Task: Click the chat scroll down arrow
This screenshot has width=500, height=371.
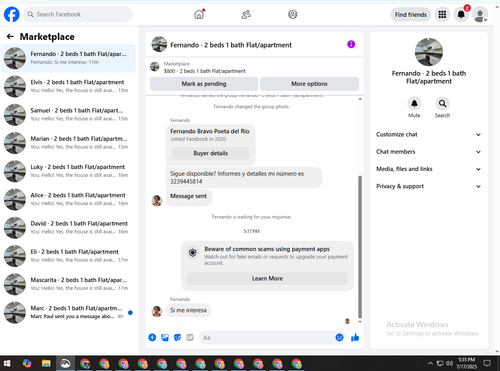Action: 360,322
